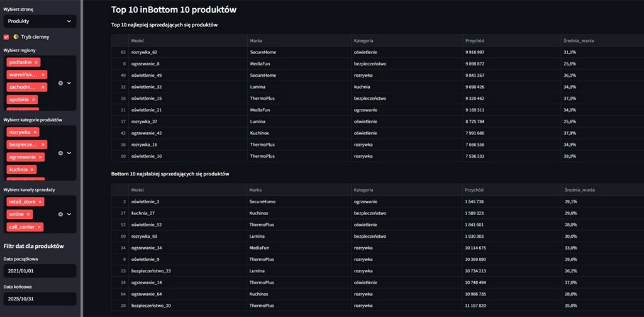Clear all selected regions
The width and height of the screenshot is (644, 317).
pos(61,83)
